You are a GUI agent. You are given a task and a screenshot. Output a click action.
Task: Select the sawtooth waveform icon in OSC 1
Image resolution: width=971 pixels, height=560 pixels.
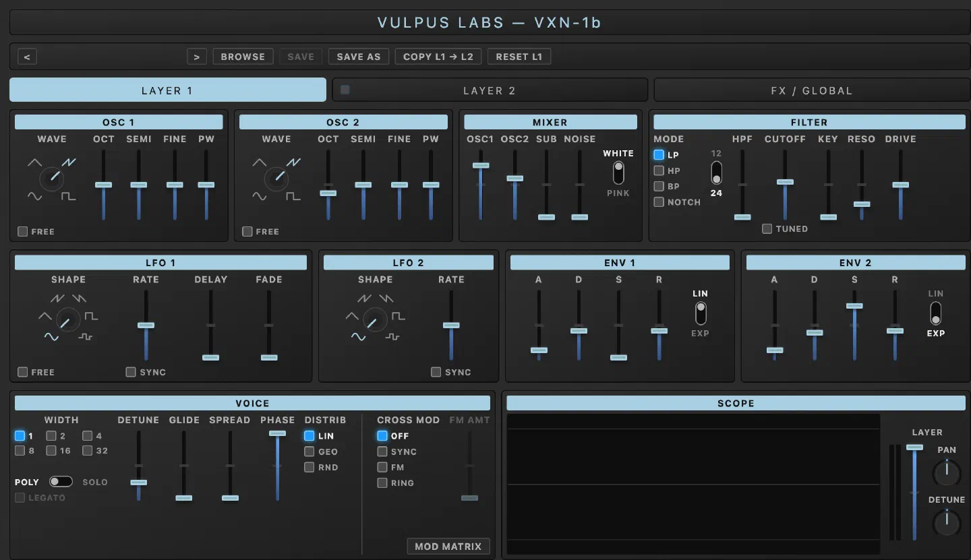(69, 162)
